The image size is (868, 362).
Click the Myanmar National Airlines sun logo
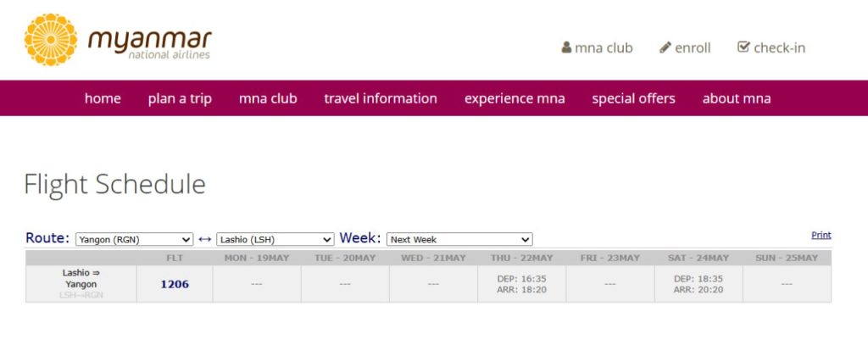coord(51,40)
